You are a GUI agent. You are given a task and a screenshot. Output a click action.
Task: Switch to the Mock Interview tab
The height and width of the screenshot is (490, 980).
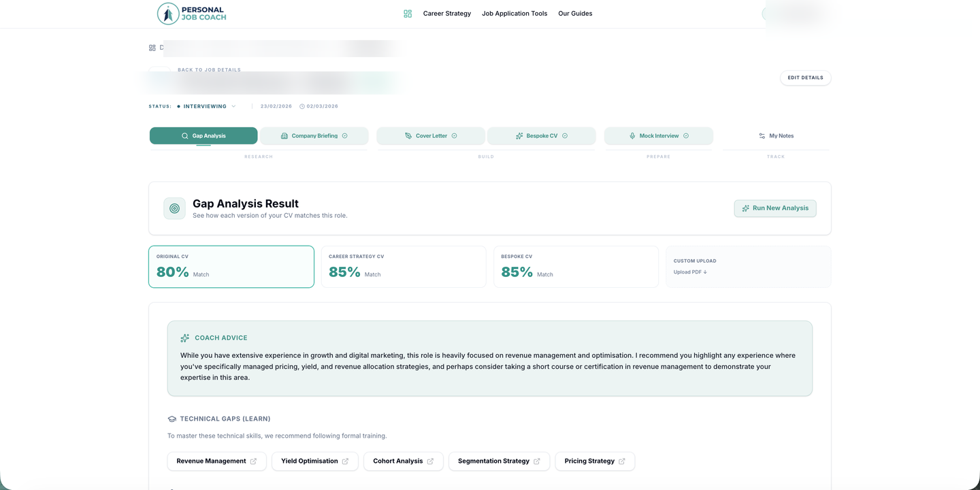(x=658, y=136)
